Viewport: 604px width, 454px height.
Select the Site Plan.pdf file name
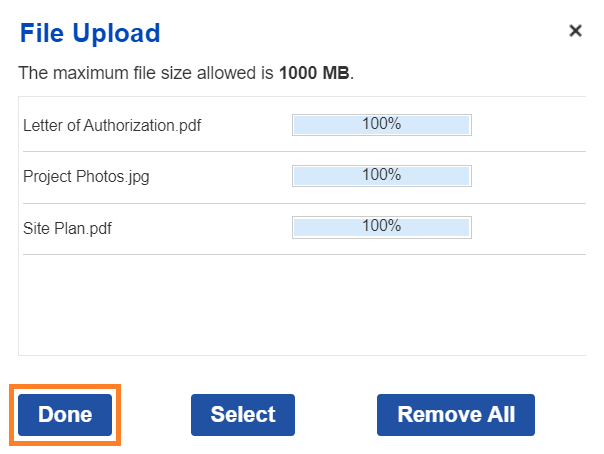[x=67, y=228]
